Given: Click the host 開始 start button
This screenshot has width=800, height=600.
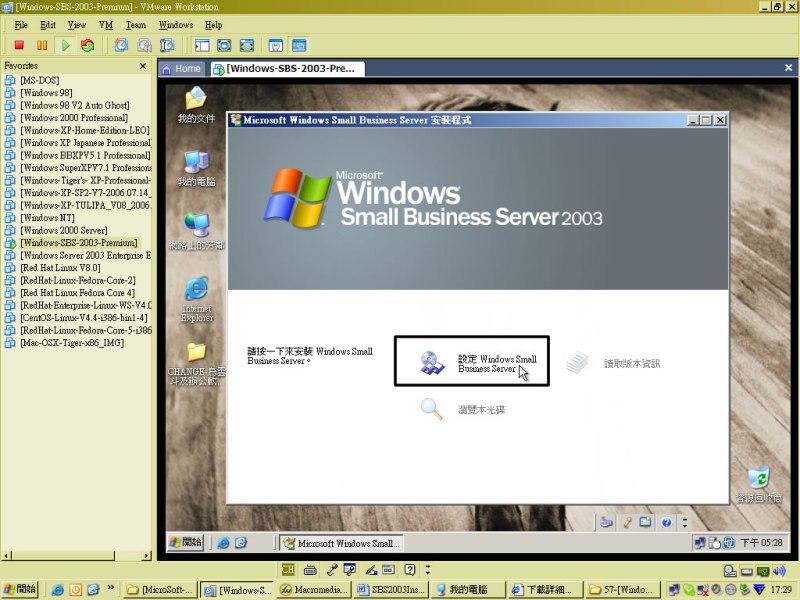Looking at the screenshot, I should point(20,589).
